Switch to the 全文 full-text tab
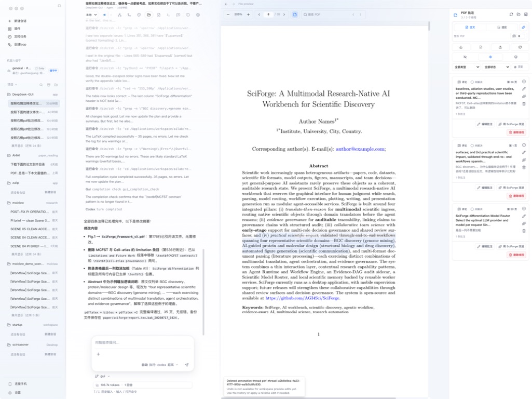 [x=470, y=27]
